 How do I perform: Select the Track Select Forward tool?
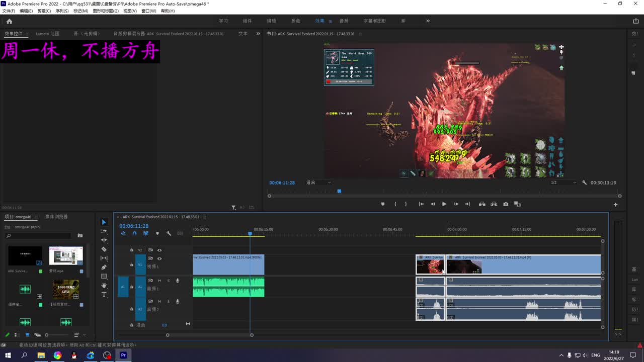coord(104,231)
